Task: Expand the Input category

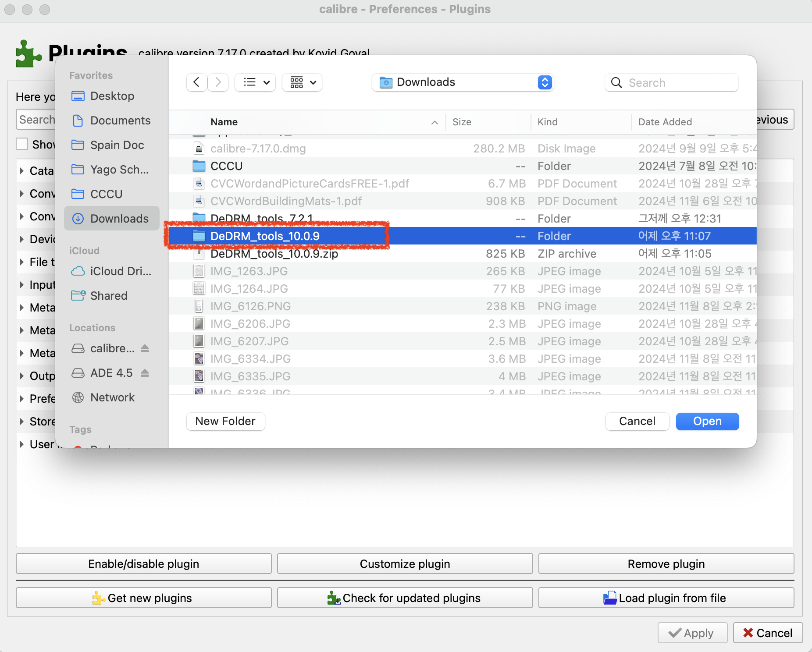Action: click(21, 285)
